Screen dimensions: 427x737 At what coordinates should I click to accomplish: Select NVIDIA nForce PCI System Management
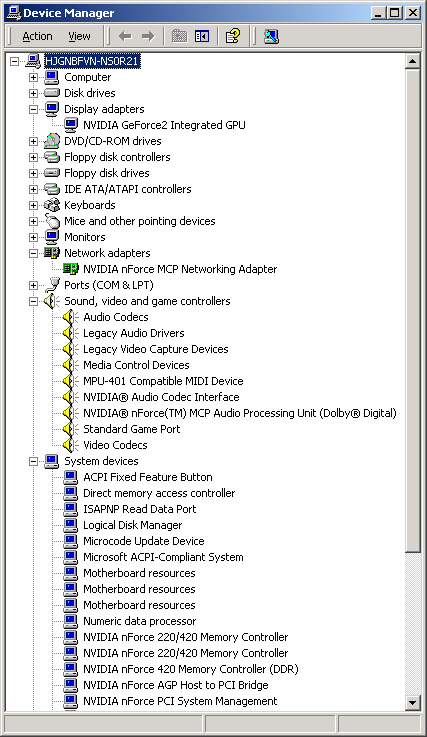180,701
